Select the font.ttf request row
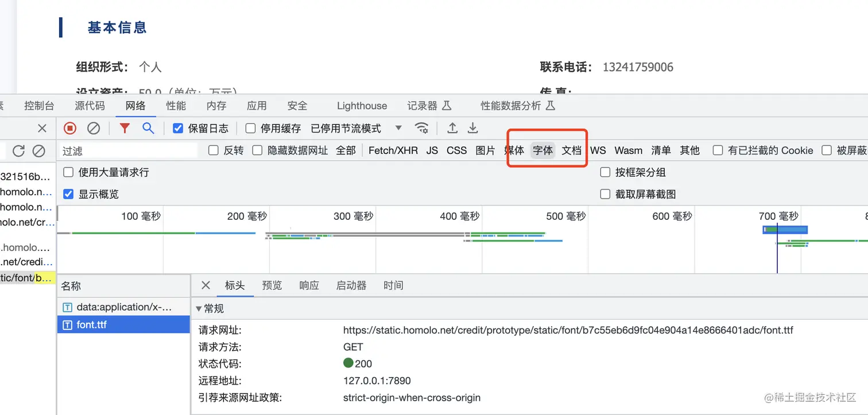The image size is (868, 415). (123, 324)
